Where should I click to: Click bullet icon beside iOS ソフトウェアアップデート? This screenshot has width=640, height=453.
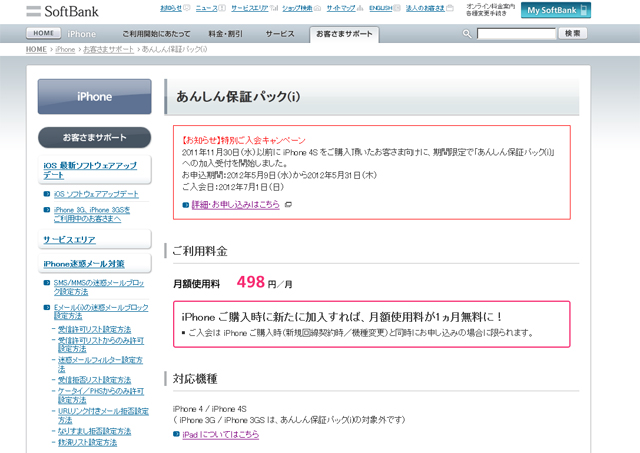coord(47,194)
